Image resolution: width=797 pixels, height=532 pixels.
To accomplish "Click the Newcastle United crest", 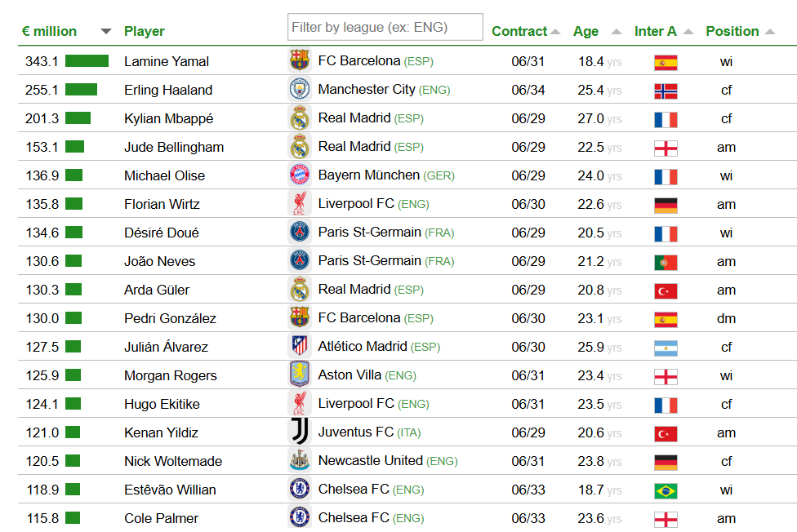I will (x=300, y=460).
